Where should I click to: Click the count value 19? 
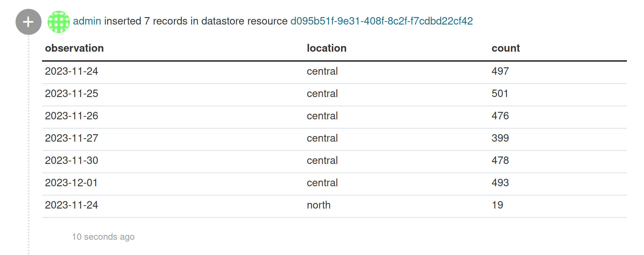click(x=497, y=205)
